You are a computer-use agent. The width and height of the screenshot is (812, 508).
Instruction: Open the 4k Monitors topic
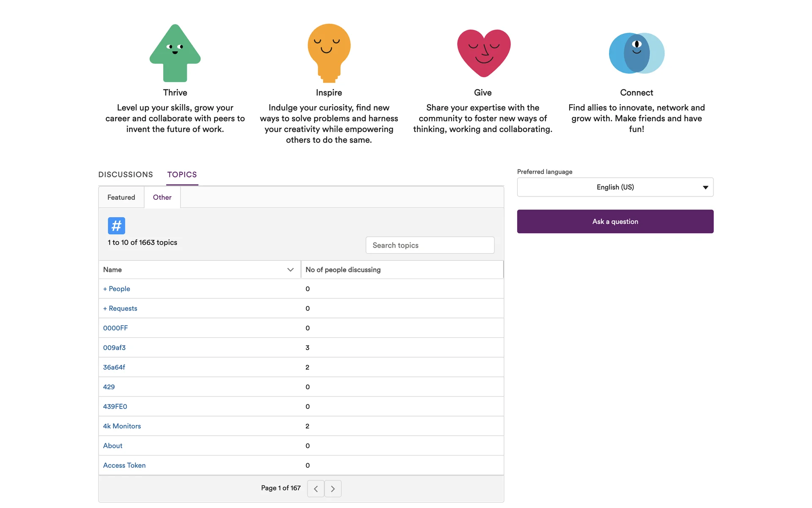tap(122, 426)
